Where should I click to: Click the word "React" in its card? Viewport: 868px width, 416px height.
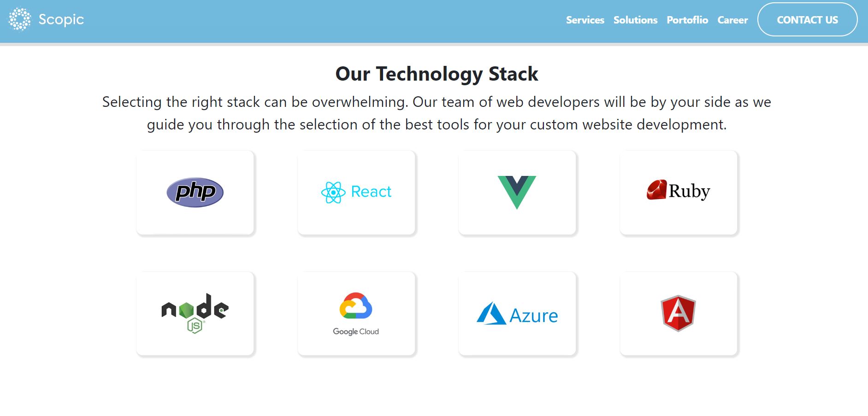coord(371,192)
